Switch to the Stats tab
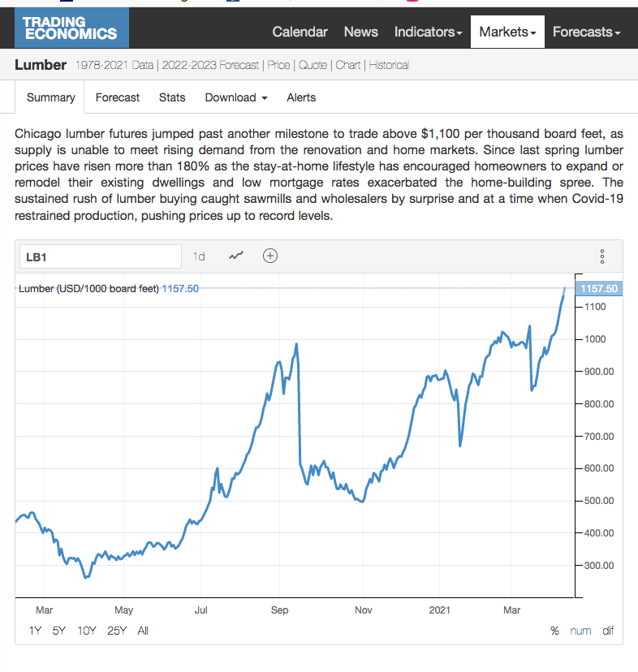 (172, 97)
